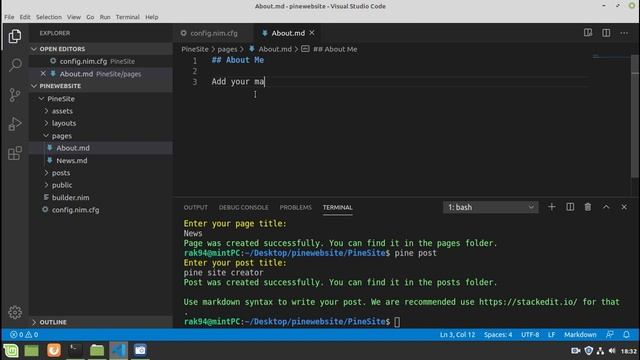Open config.nim.cfg in PineSite tree

tap(100, 210)
